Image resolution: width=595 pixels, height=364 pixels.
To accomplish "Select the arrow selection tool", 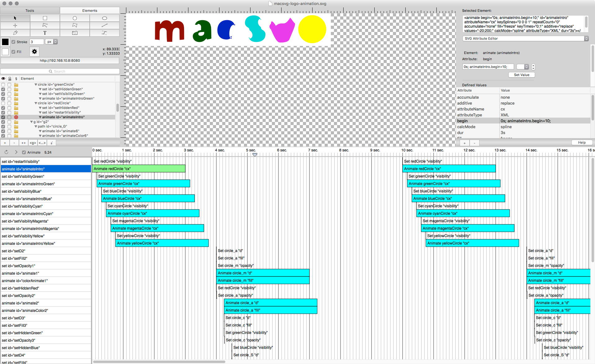I will pyautogui.click(x=15, y=18).
